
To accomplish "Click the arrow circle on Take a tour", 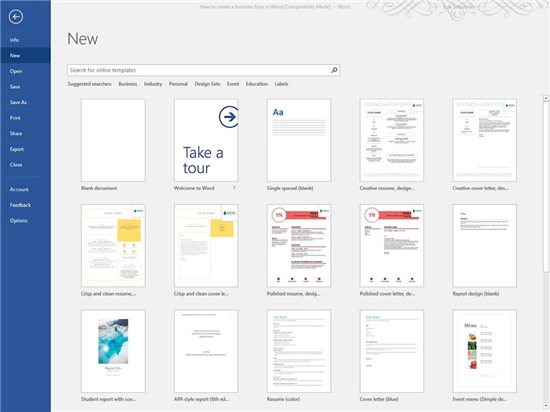I will (x=229, y=117).
